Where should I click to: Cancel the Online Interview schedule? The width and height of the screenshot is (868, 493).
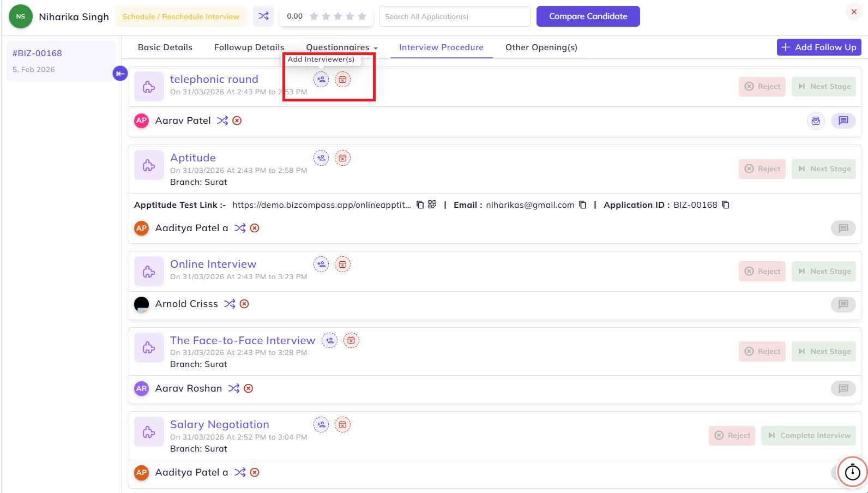(x=342, y=264)
